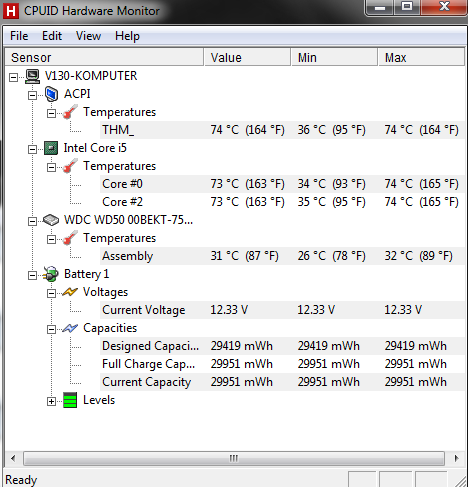The width and height of the screenshot is (468, 487).
Task: Click the scroll right arrow
Action: point(456,458)
